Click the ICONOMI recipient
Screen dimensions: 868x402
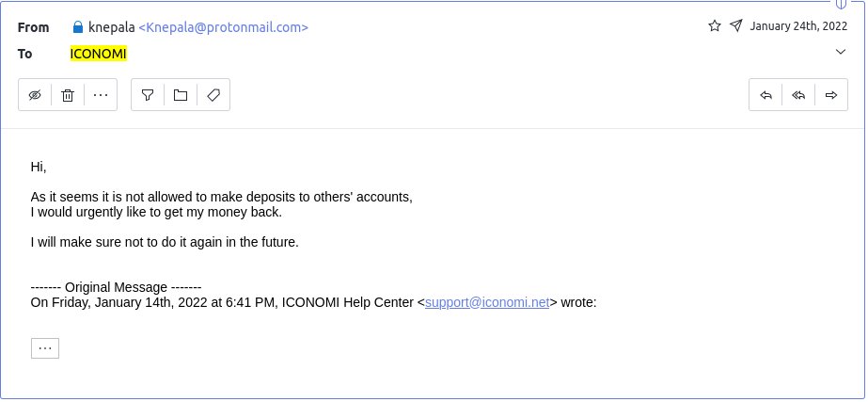click(99, 54)
